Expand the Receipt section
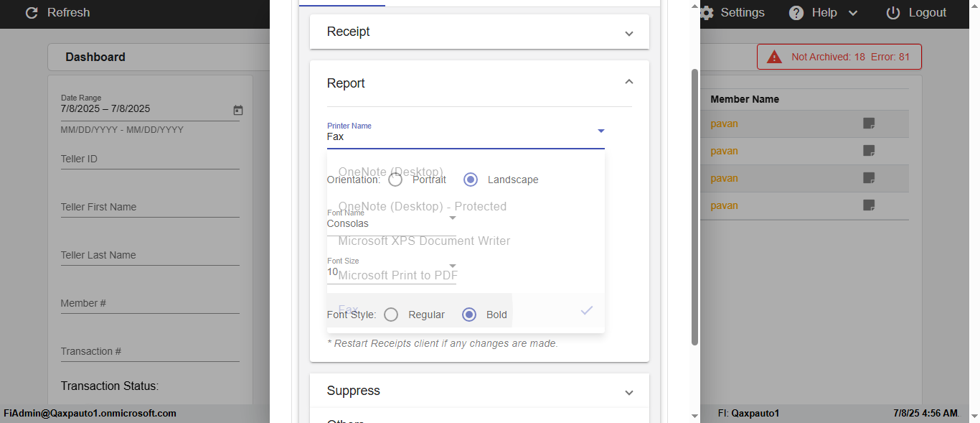980x423 pixels. [629, 33]
